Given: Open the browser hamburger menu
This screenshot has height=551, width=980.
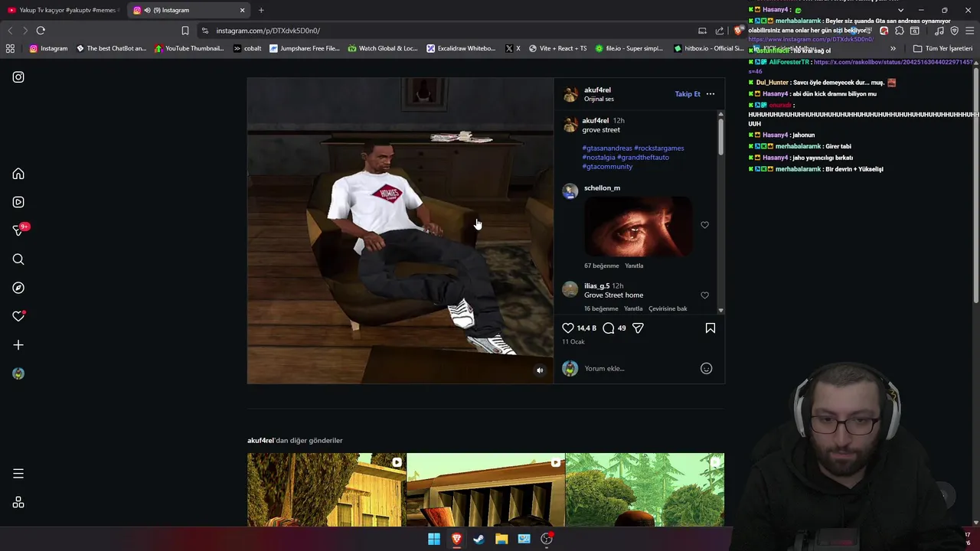Looking at the screenshot, I should [x=970, y=31].
